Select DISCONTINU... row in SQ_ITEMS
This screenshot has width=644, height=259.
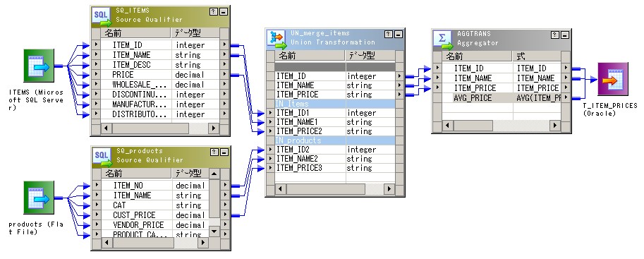[160, 94]
